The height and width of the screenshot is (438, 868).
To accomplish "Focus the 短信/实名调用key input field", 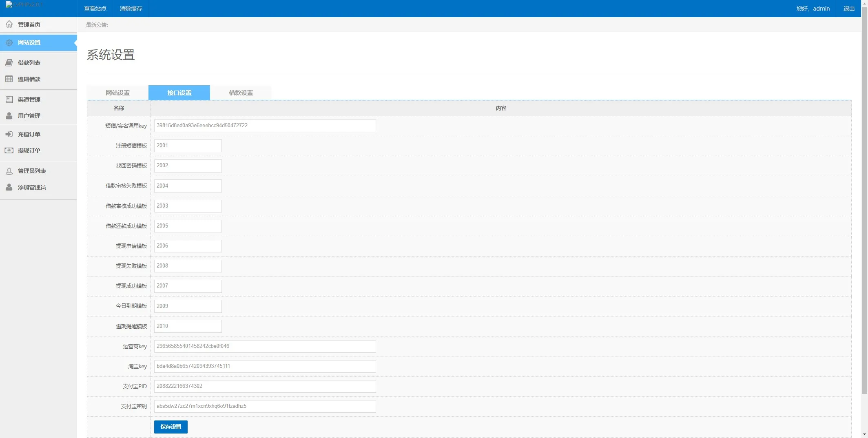I will coord(265,126).
